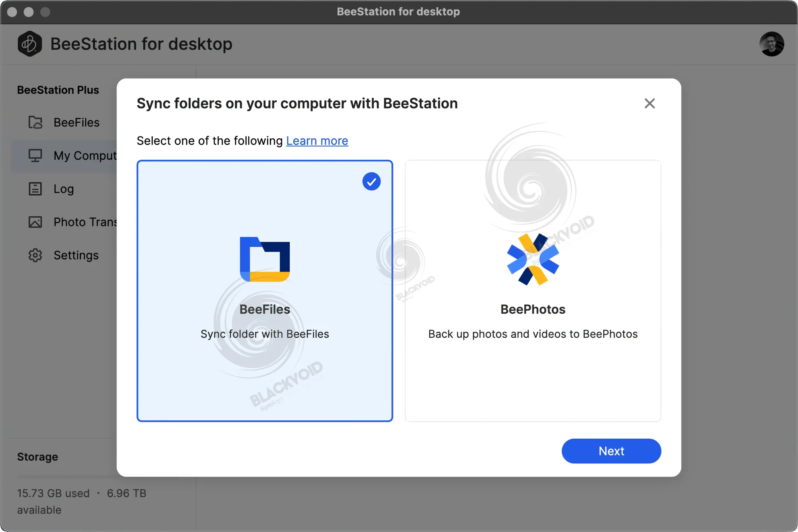Click the BeePhotos card title text
Image resolution: width=798 pixels, height=532 pixels.
tap(533, 309)
